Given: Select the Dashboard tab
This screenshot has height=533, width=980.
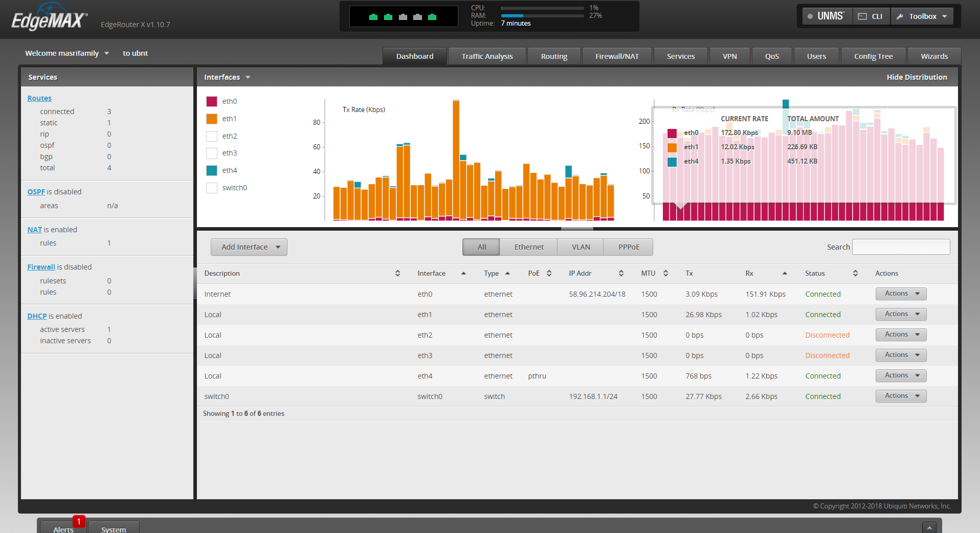Looking at the screenshot, I should coord(415,56).
